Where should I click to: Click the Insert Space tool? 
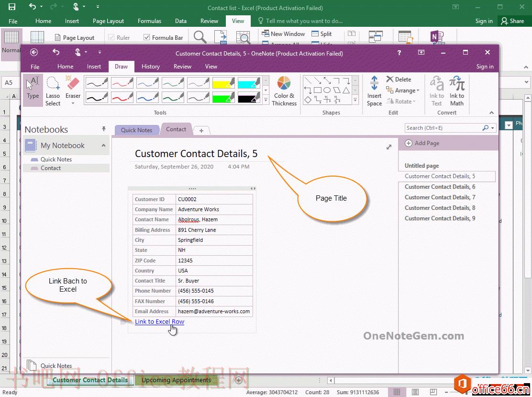tap(374, 91)
